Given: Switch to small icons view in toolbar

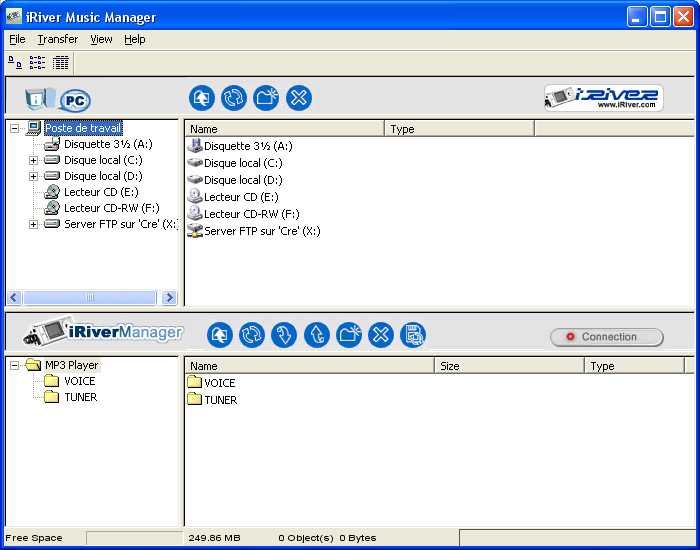Looking at the screenshot, I should 15,63.
